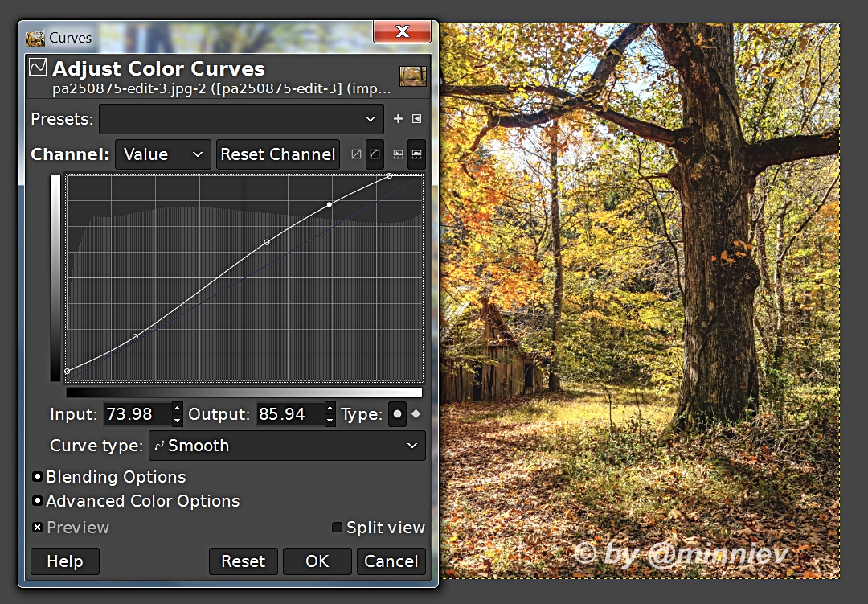Viewport: 868px width, 604px height.
Task: Select the selected curve point near highlights
Action: [x=330, y=205]
